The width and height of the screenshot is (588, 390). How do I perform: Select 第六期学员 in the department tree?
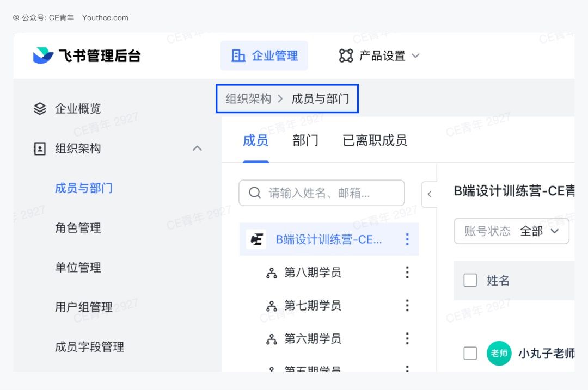coord(313,338)
